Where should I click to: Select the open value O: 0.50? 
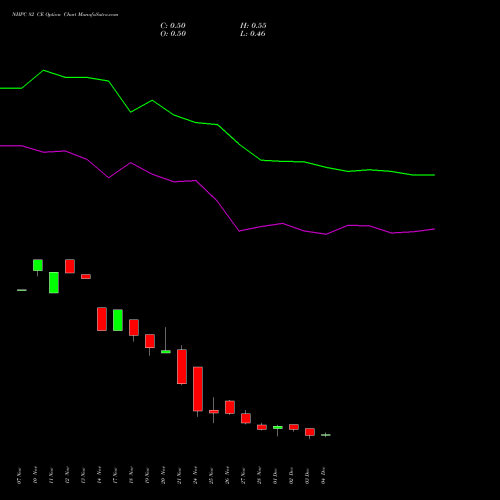173,34
